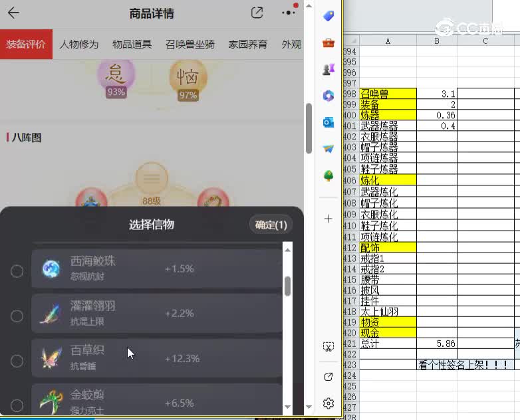Select the 武器炼器 cell

click(x=388, y=126)
